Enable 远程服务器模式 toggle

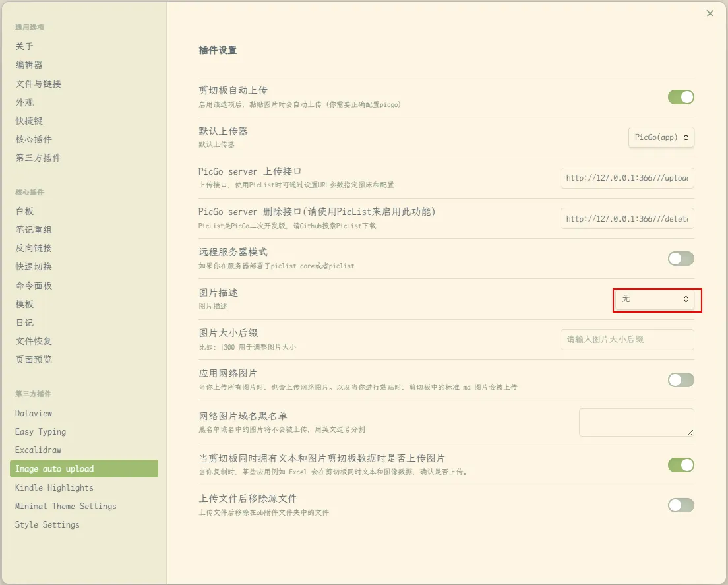point(681,259)
